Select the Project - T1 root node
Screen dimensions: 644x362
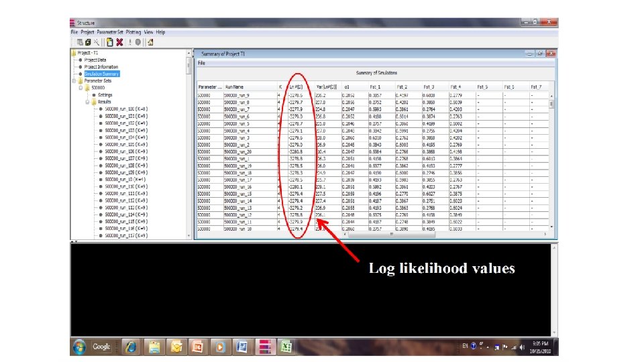point(87,53)
